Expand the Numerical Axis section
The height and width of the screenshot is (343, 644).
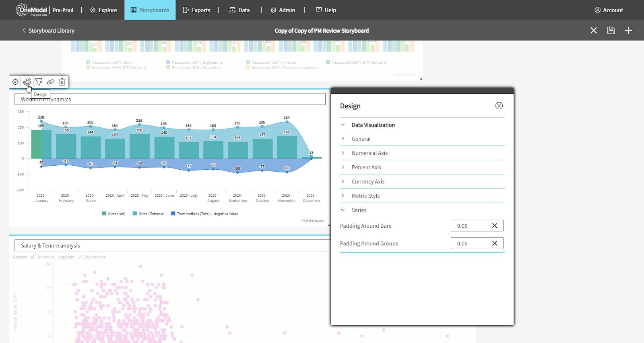pyautogui.click(x=369, y=153)
